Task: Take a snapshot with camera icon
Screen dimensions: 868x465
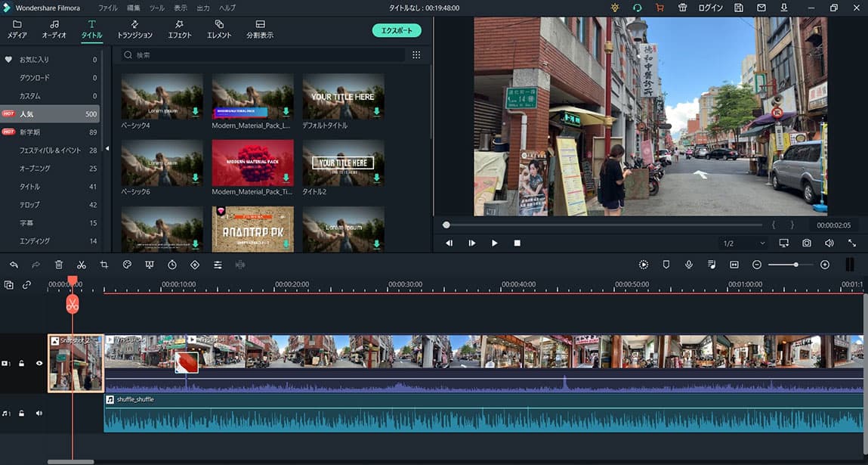Action: (807, 243)
